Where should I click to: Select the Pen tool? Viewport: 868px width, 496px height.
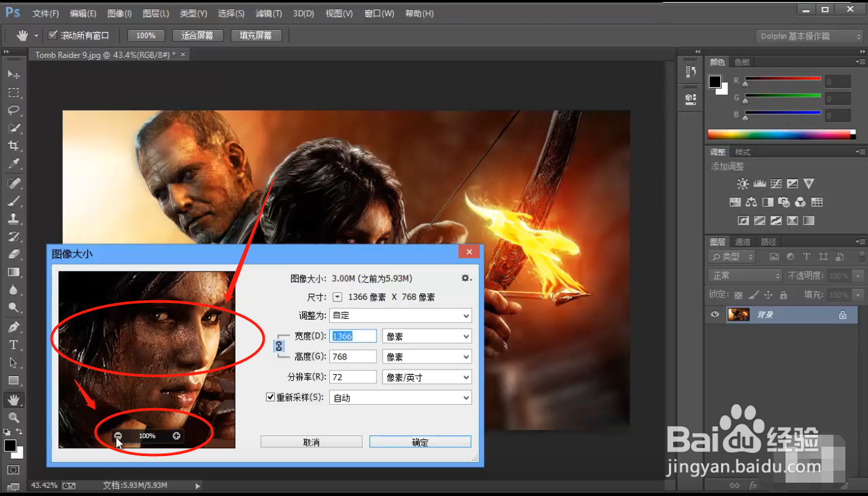coord(13,328)
